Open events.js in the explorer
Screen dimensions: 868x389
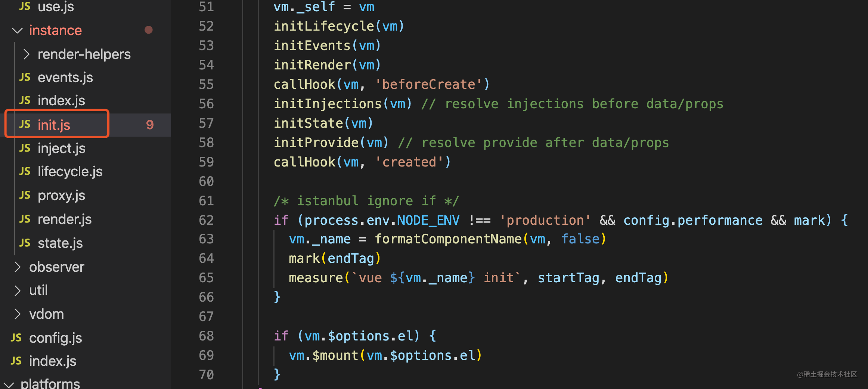(x=65, y=78)
